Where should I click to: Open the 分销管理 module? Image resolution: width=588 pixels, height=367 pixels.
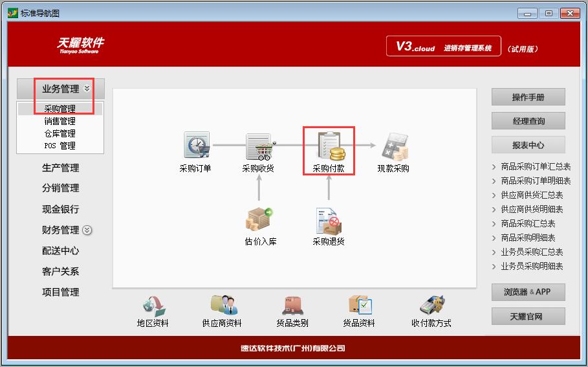pyautogui.click(x=60, y=188)
